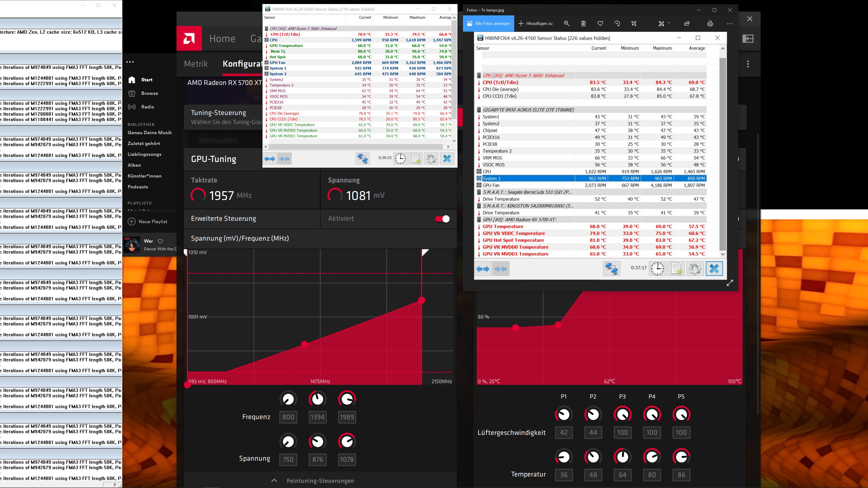This screenshot has height=488, width=868.
Task: Open HWiNFO settings gear icon
Action: (x=431, y=159)
